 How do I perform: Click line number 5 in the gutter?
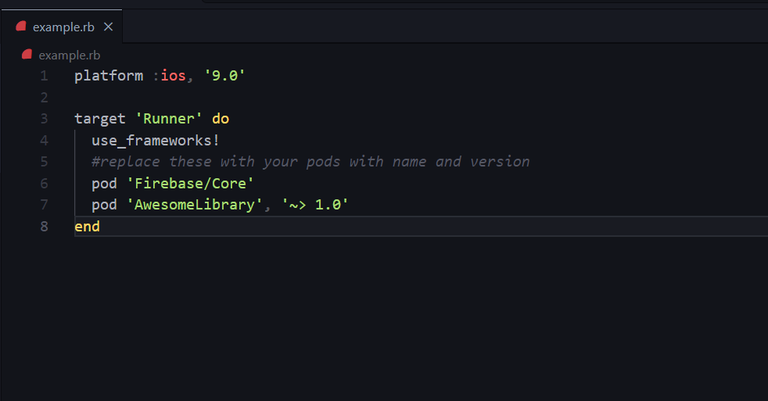[x=44, y=161]
